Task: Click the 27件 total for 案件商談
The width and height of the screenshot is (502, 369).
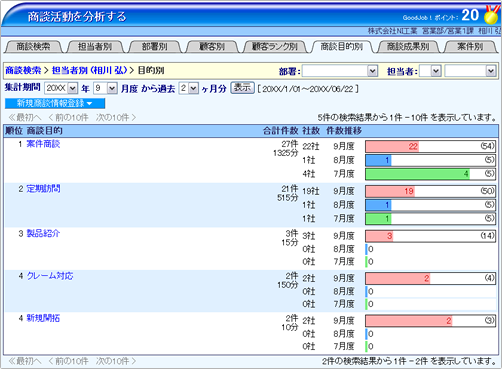Action: 290,144
